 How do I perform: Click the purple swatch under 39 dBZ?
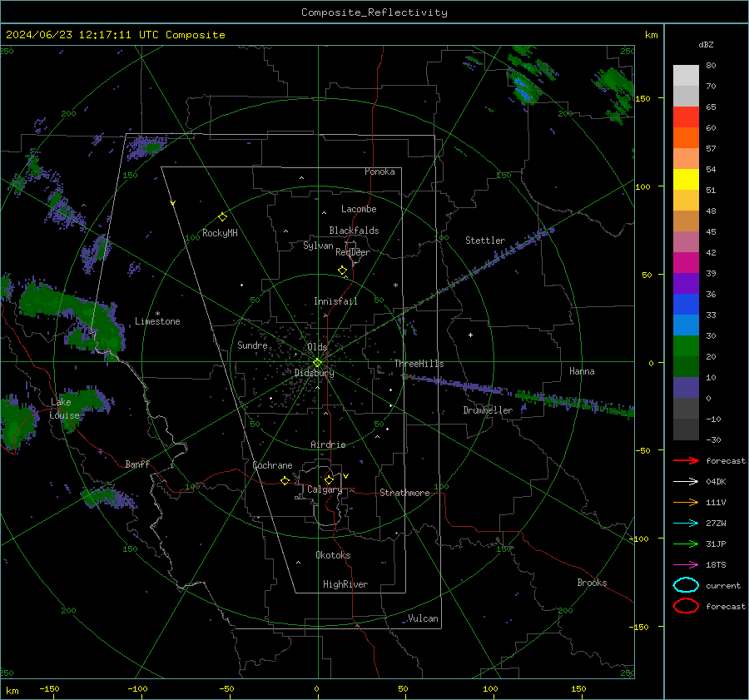point(686,284)
